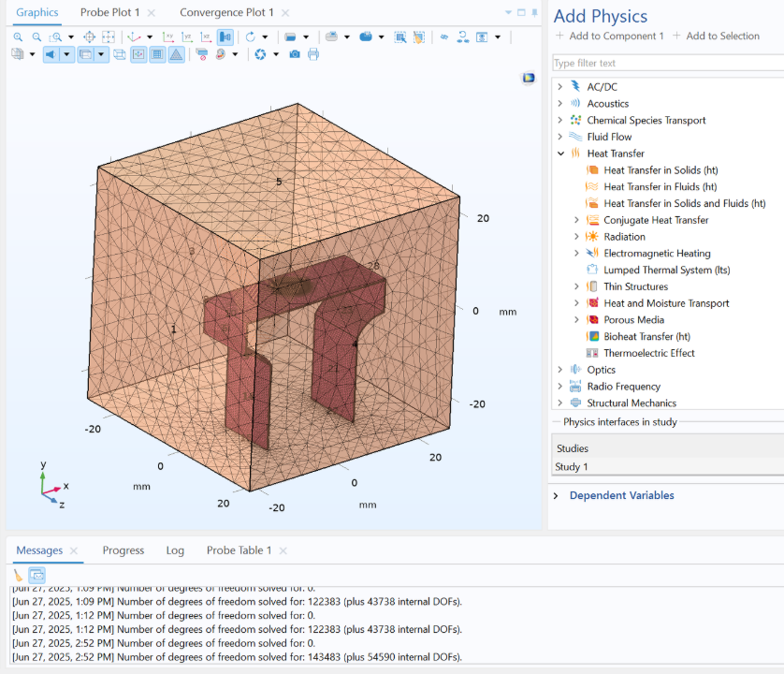
Task: Switch to the Probe Plot 1 tab
Action: (110, 12)
